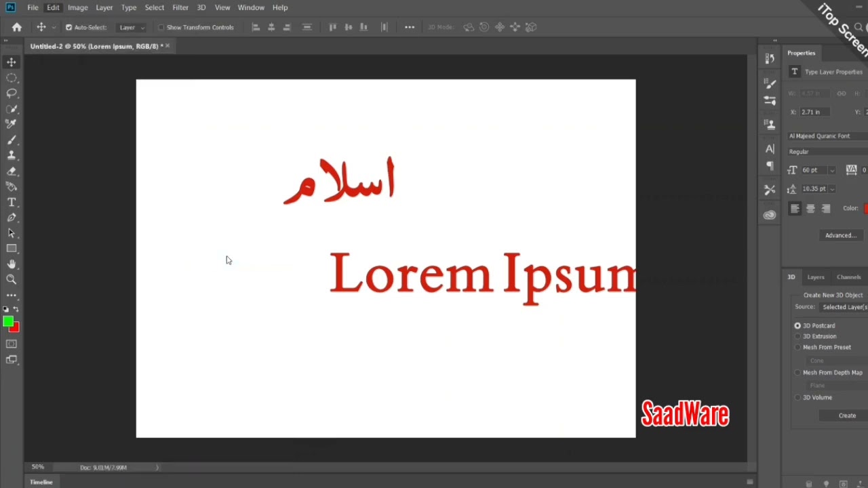This screenshot has width=868, height=488.
Task: Open the Al Majeed Quranic Font dropdown
Action: [x=827, y=136]
